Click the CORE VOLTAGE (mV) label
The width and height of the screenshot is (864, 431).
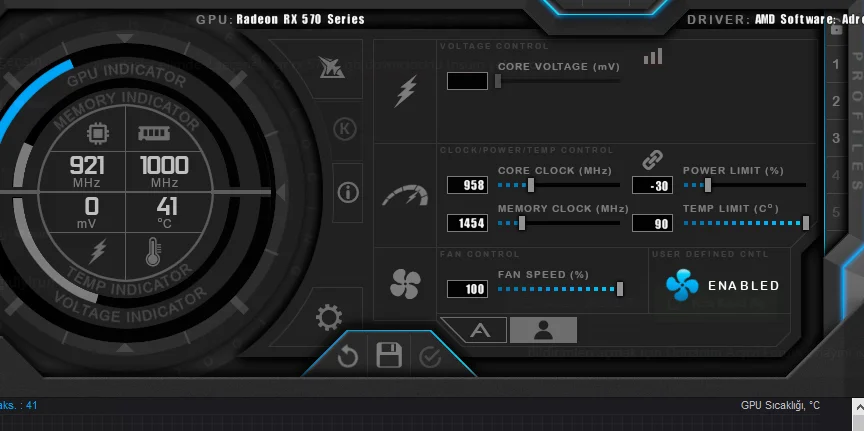pos(559,67)
